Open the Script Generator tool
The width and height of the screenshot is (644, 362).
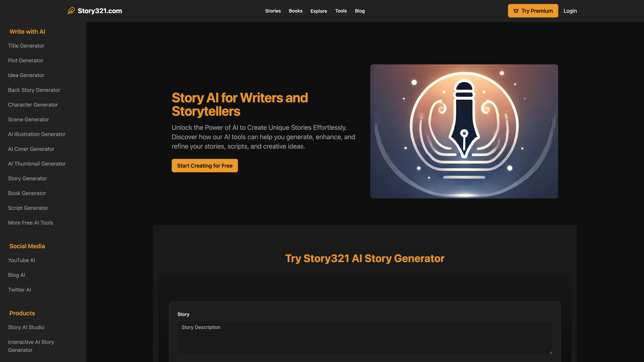(x=28, y=208)
